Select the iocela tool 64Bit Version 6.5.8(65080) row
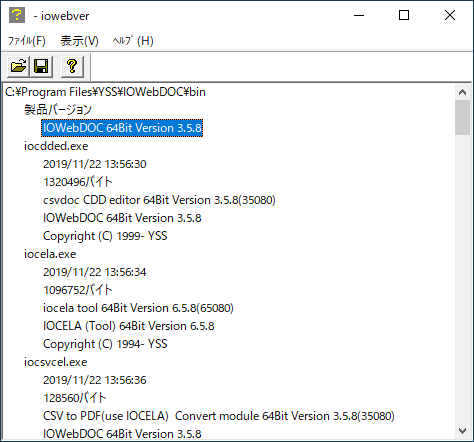 pyautogui.click(x=138, y=308)
